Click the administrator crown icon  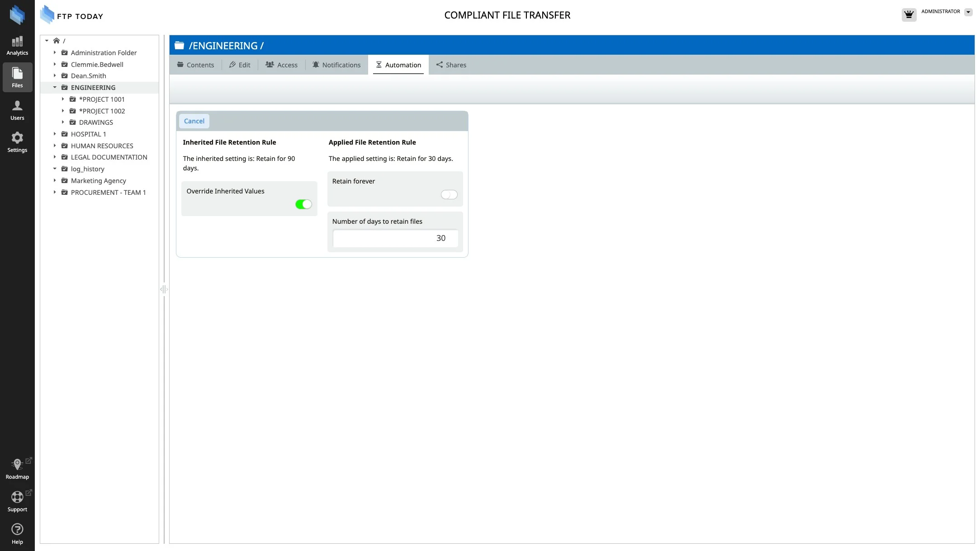pyautogui.click(x=909, y=14)
